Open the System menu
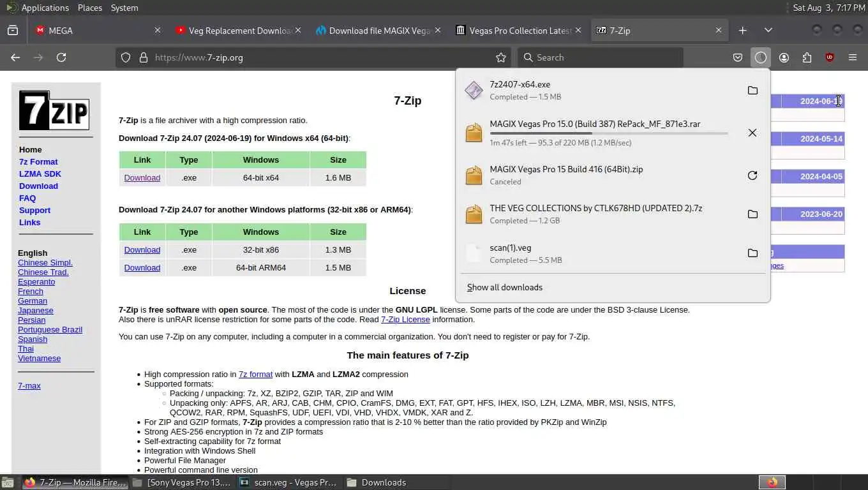 [x=124, y=8]
